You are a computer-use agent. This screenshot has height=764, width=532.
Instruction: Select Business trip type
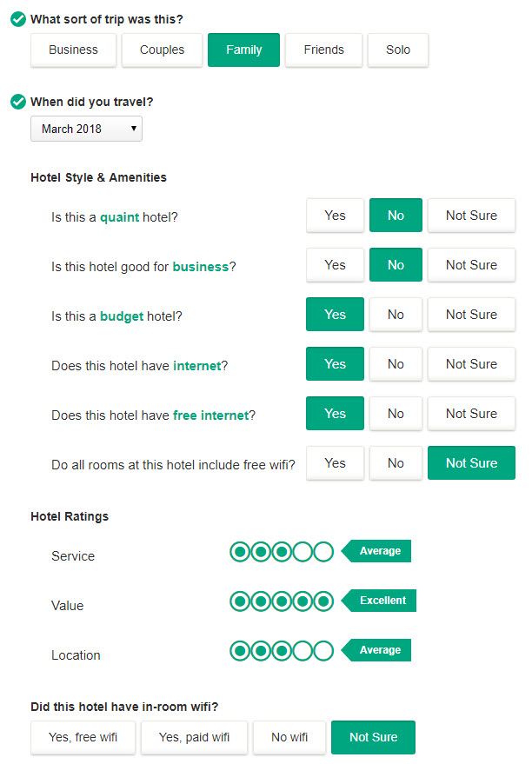(x=73, y=50)
